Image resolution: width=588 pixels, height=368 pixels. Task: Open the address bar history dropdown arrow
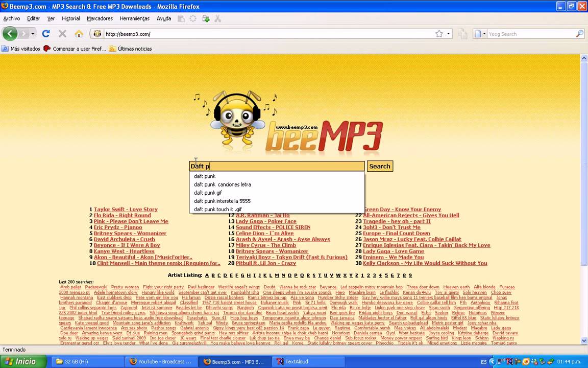pyautogui.click(x=449, y=34)
